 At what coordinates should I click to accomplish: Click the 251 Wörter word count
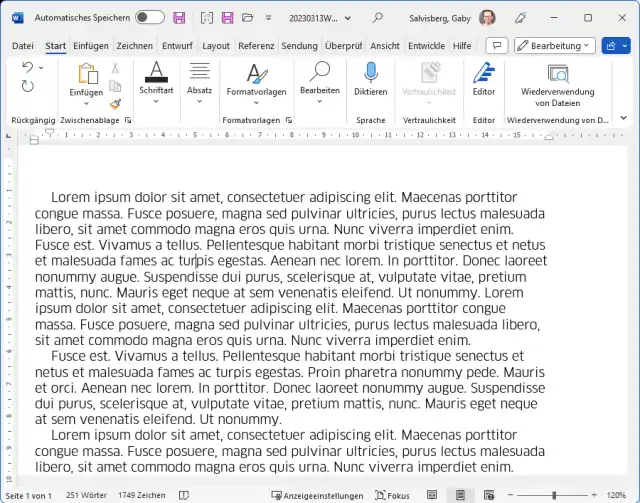[x=87, y=495]
